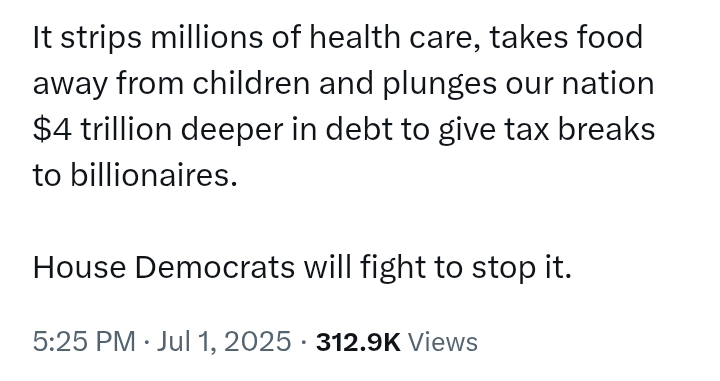
Task: Click the 'away from' text
Action: click(108, 84)
